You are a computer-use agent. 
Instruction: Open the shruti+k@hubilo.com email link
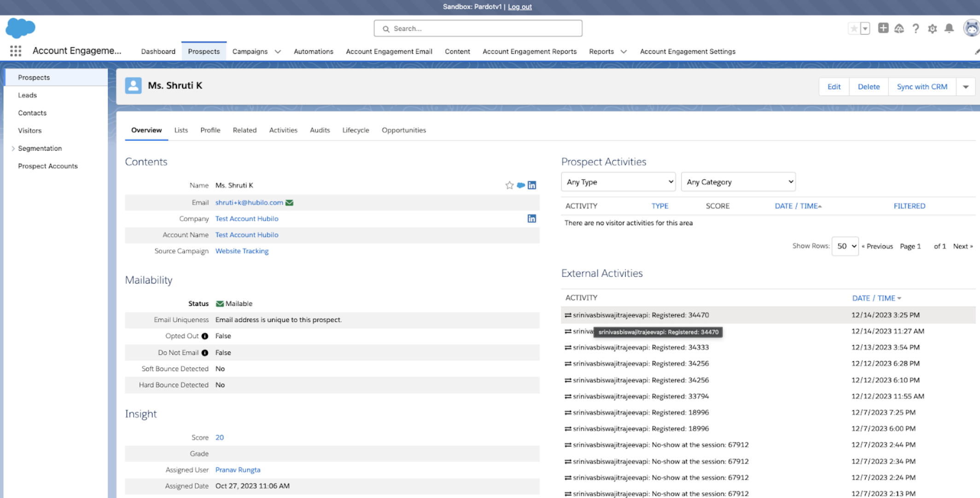pyautogui.click(x=249, y=203)
